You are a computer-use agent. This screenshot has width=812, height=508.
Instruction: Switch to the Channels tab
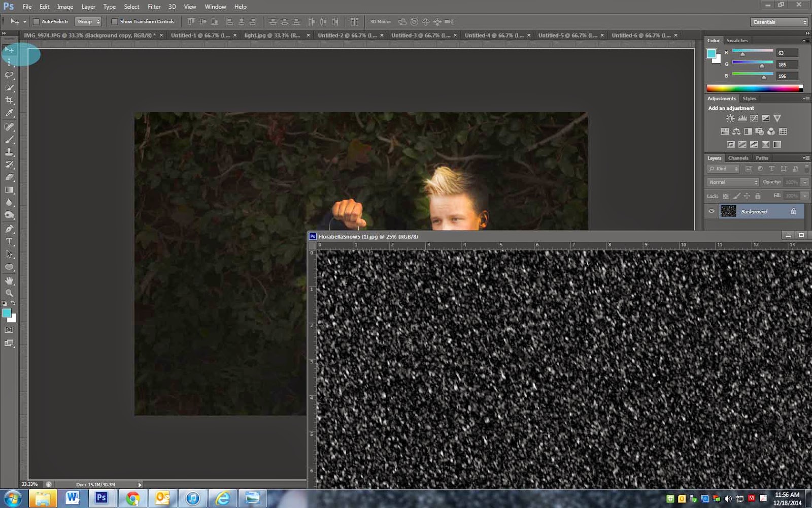[738, 158]
